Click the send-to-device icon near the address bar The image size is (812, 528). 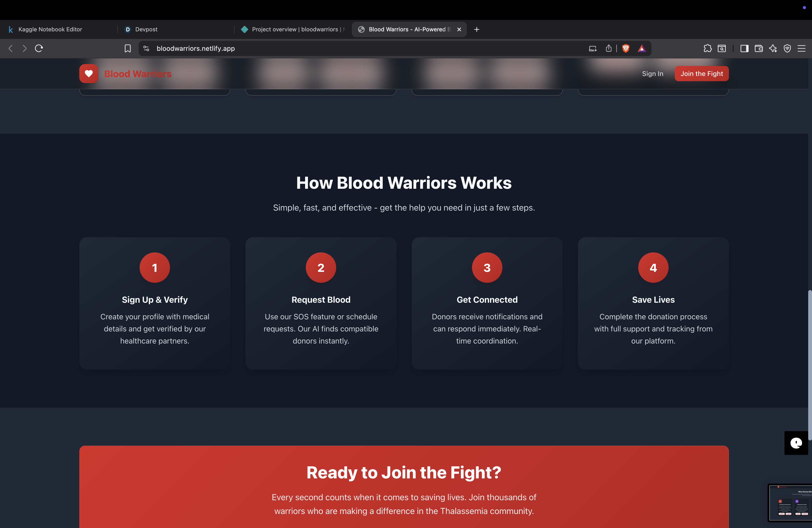(593, 48)
